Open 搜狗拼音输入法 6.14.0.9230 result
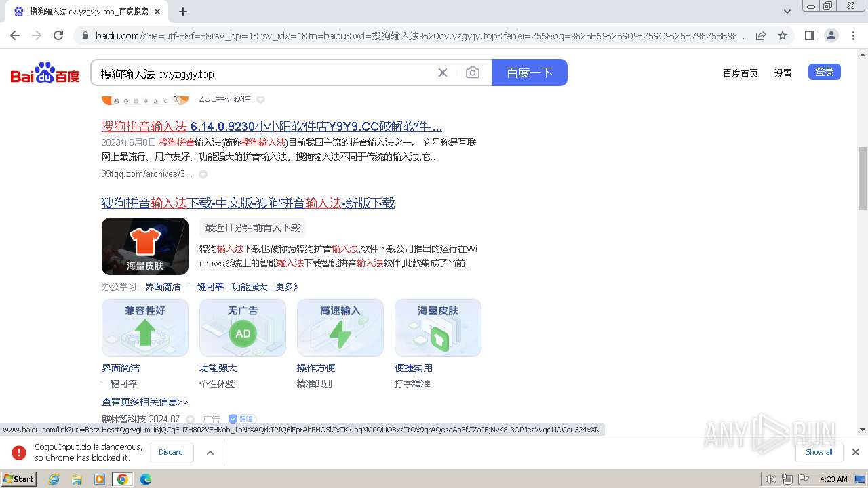The width and height of the screenshot is (868, 488). (272, 127)
